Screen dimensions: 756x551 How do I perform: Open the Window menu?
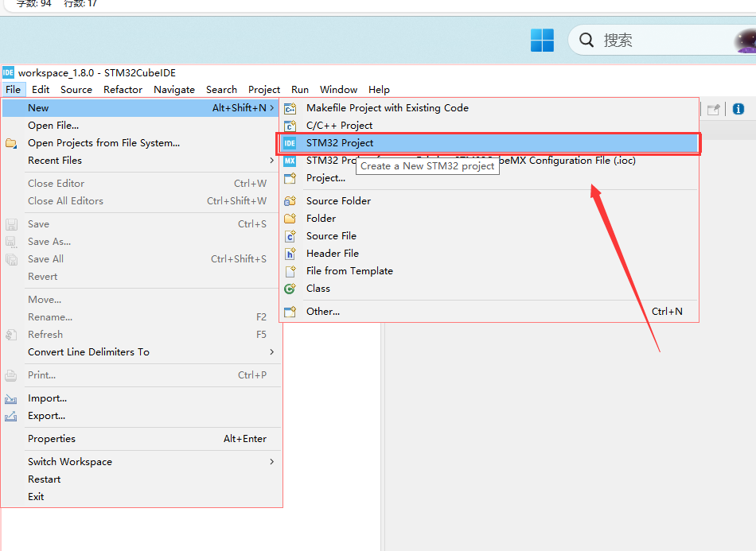338,90
